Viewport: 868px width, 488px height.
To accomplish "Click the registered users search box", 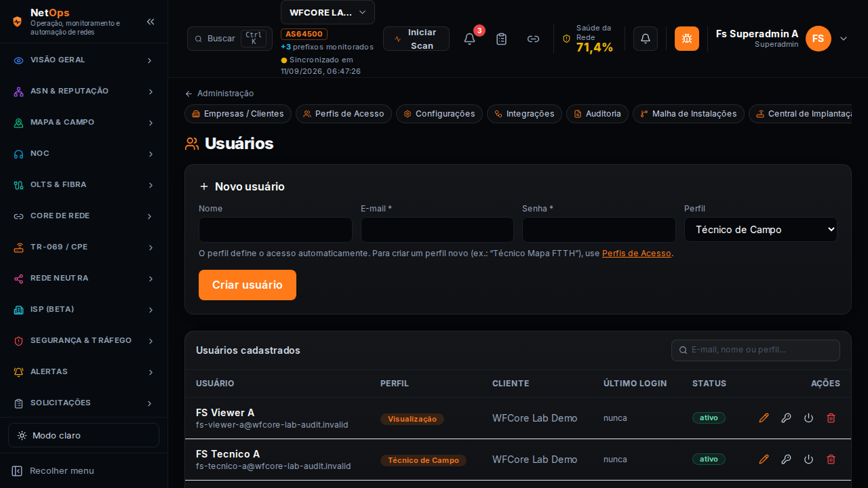I will pos(755,350).
